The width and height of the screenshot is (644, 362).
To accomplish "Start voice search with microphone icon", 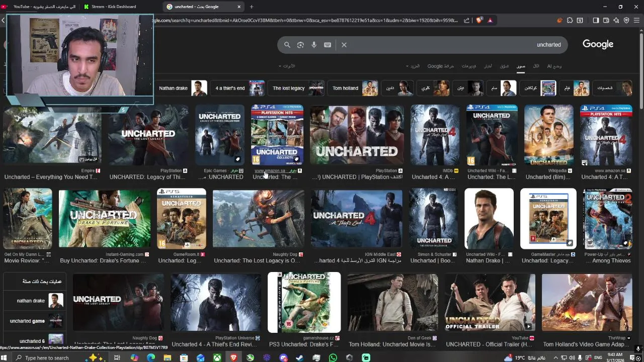I will tap(314, 45).
